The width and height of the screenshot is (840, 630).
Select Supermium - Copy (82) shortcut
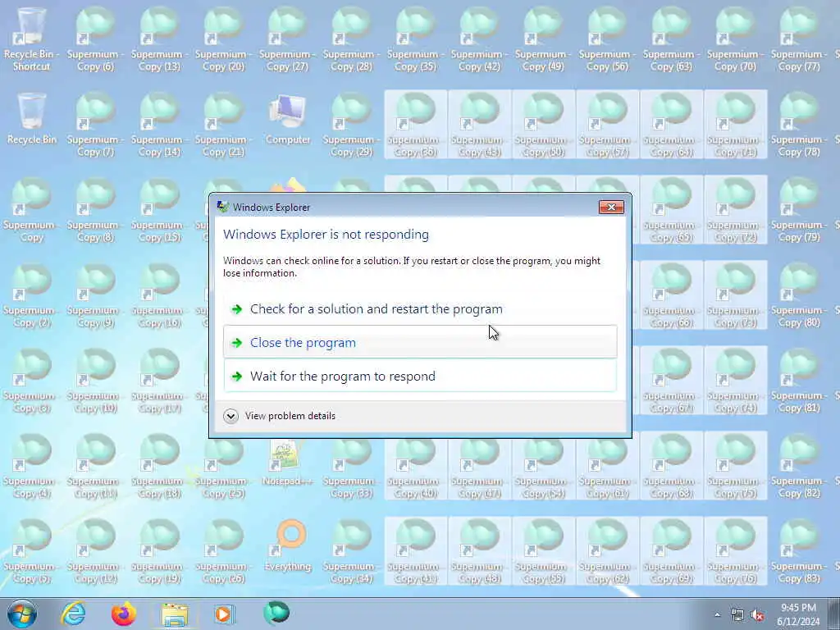(799, 466)
